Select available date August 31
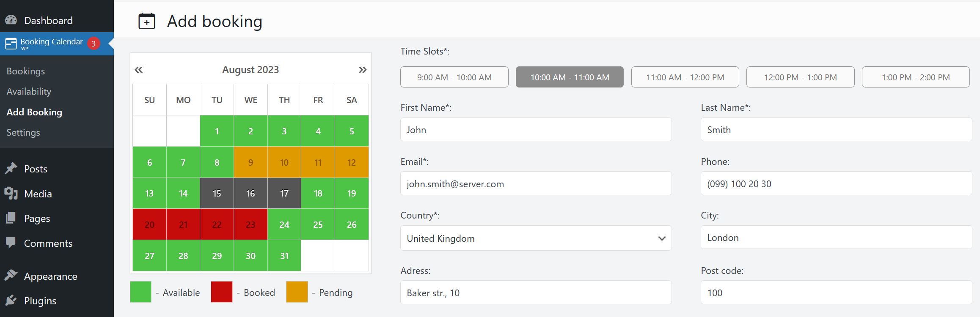 click(x=284, y=256)
